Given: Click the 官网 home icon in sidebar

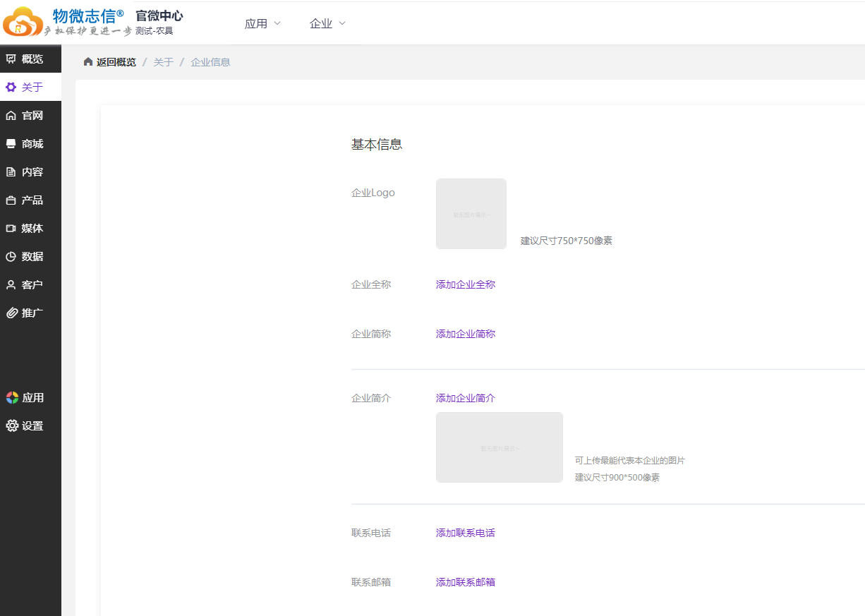Looking at the screenshot, I should (11, 116).
